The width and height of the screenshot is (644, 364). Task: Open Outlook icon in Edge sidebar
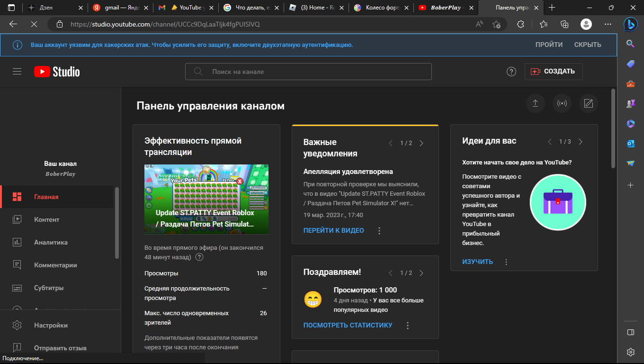[630, 144]
